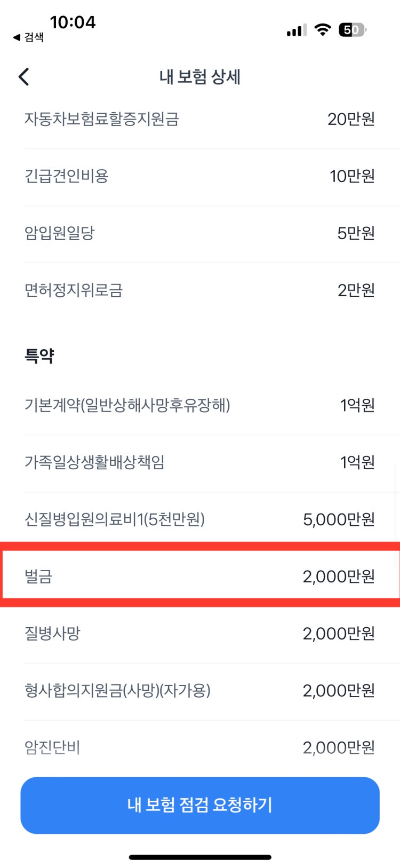Tap the 내 보험 상세 page title
This screenshot has height=868, width=400.
point(200,77)
